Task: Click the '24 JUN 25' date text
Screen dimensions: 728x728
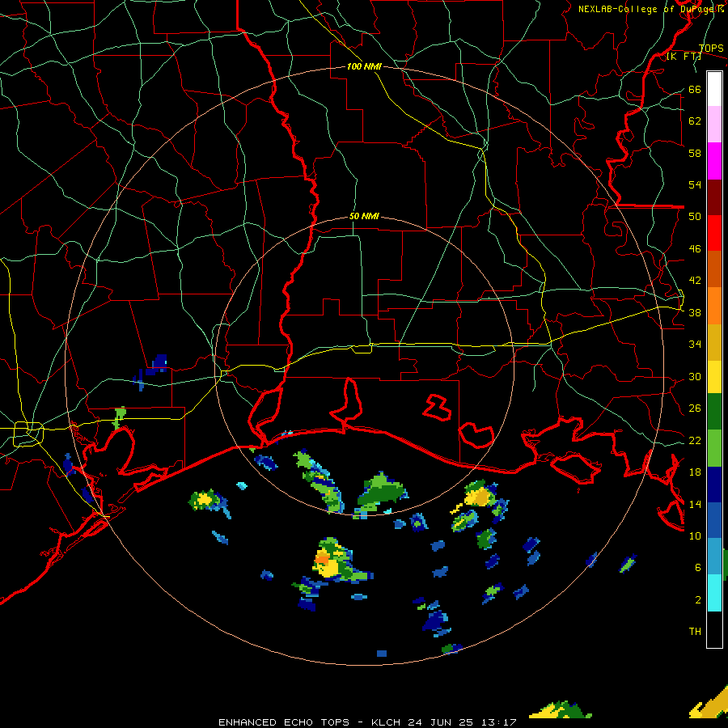Action: (441, 722)
